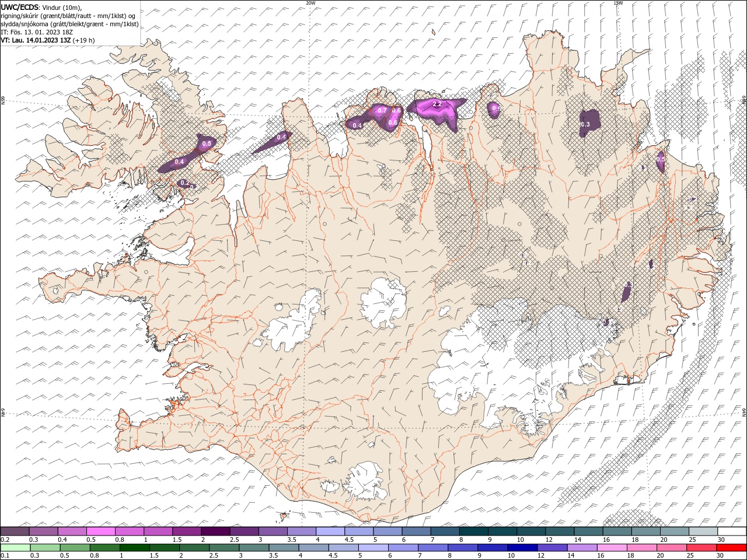Click the "UWC/ECDS: Vindur (10m)," title line
The height and width of the screenshot is (560, 747).
tap(41, 7)
